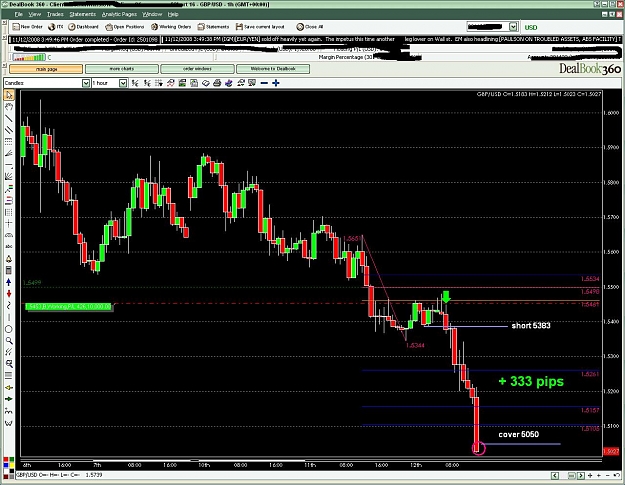Show Working Orders window
Viewport: 625px width, 485px height.
click(x=171, y=27)
